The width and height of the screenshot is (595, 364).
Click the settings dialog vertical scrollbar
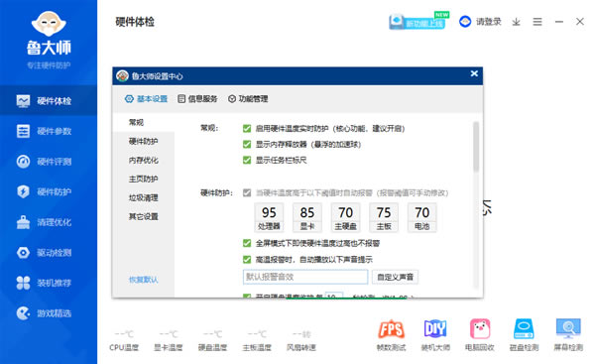476,146
